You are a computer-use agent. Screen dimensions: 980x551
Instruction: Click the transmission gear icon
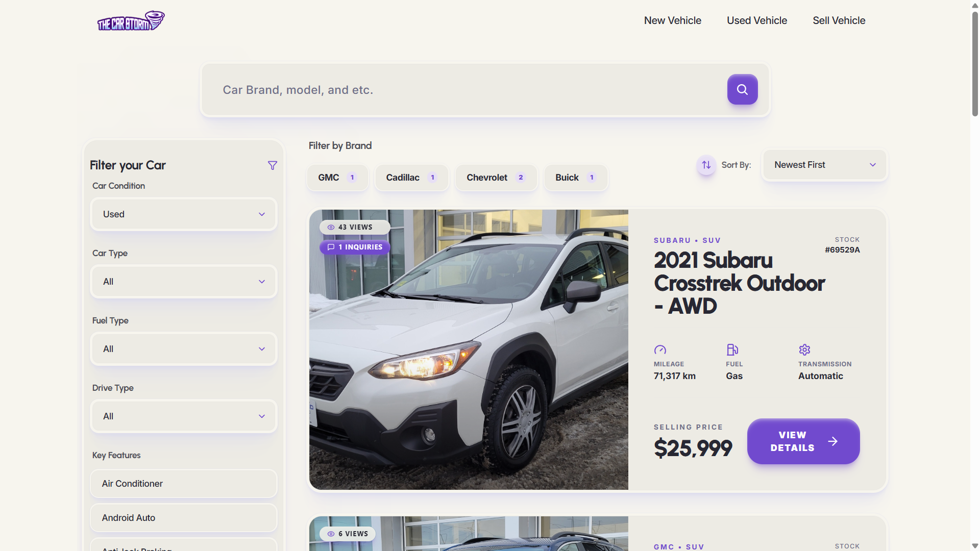tap(804, 349)
